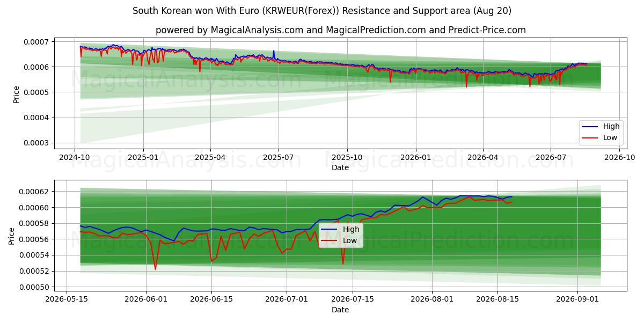The image size is (644, 322).
Task: Click the 0.0007 tick on top chart
Action: point(36,42)
